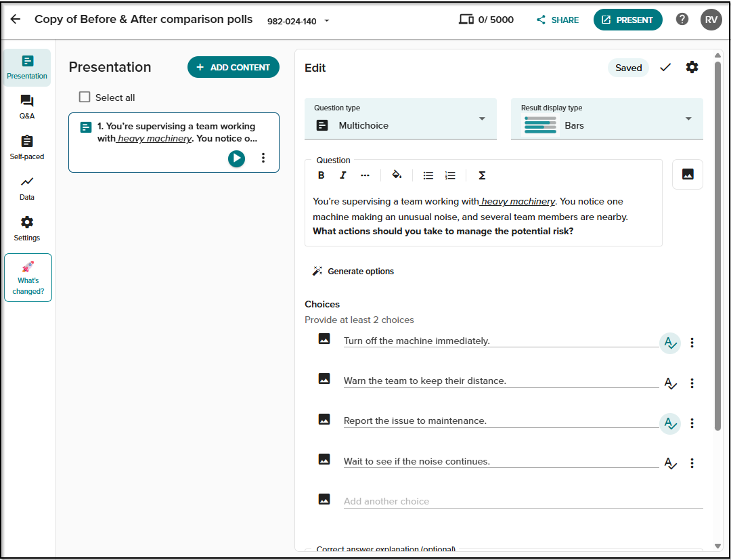Edit the 'Turn off the machine immediately' choice
Image resolution: width=731 pixels, height=560 pixels.
(x=501, y=341)
